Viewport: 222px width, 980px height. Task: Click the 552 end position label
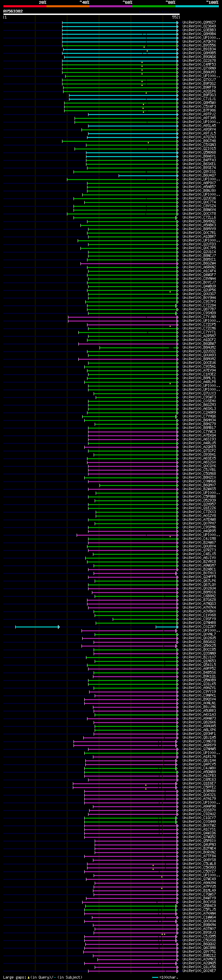[175, 17]
